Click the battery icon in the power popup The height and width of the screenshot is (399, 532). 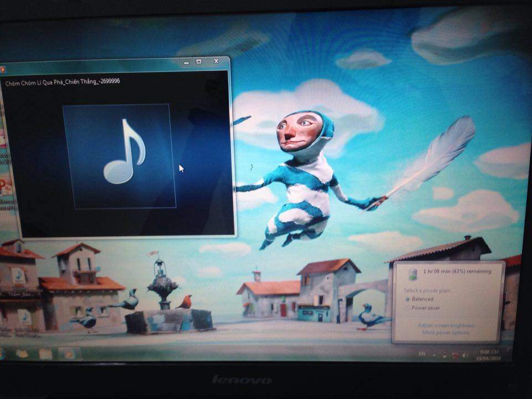413,273
